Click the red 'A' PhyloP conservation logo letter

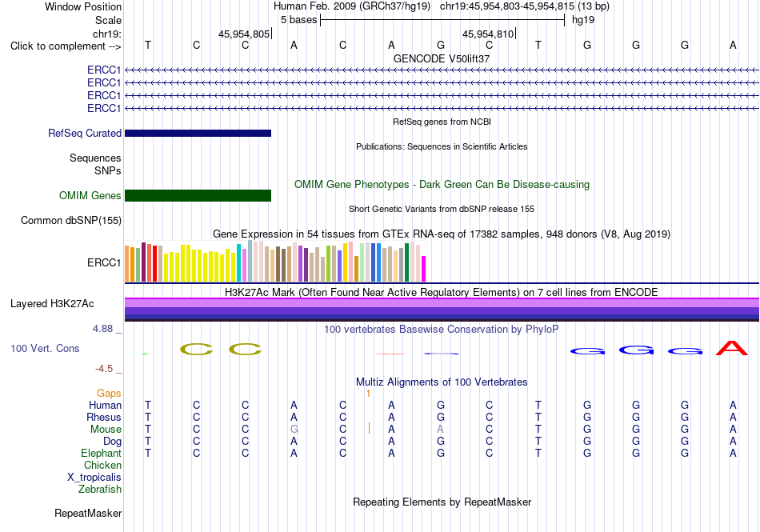(732, 348)
